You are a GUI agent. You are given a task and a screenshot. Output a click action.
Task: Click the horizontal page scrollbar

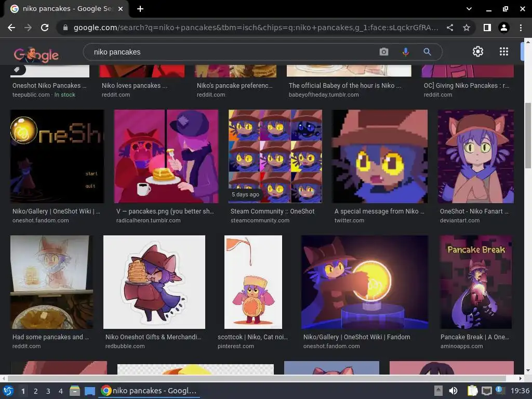(x=257, y=378)
